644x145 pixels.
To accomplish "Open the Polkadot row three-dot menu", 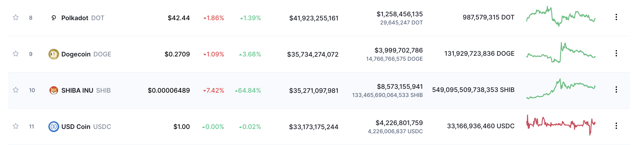I will pos(616,17).
